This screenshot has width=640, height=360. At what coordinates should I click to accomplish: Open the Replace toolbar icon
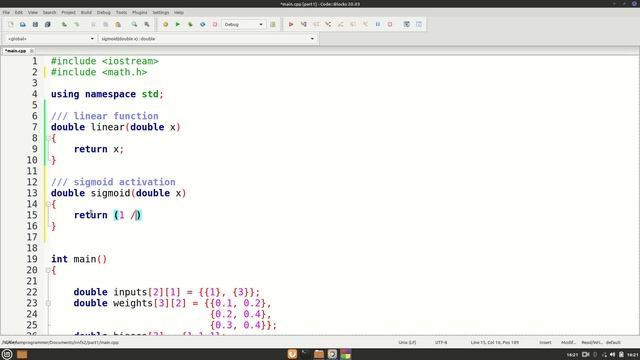pyautogui.click(x=147, y=24)
